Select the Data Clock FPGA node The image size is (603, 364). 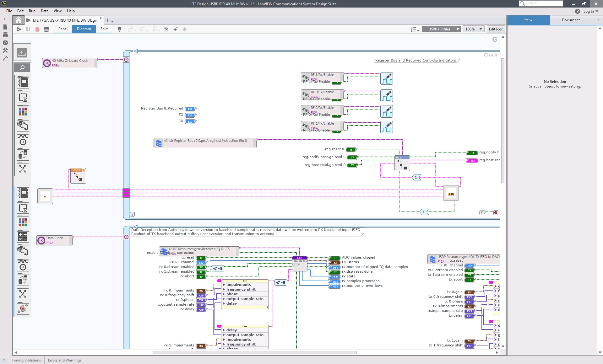tap(55, 240)
